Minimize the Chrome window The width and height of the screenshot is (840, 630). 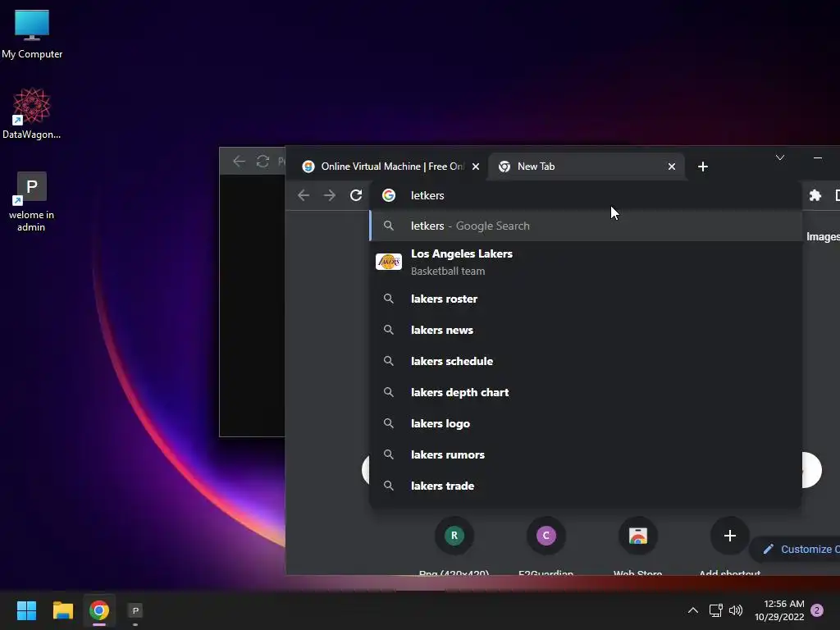coord(818,157)
